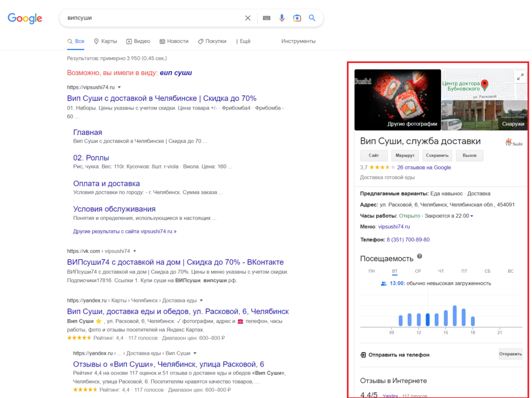Click the Сохранить button

click(x=437, y=155)
